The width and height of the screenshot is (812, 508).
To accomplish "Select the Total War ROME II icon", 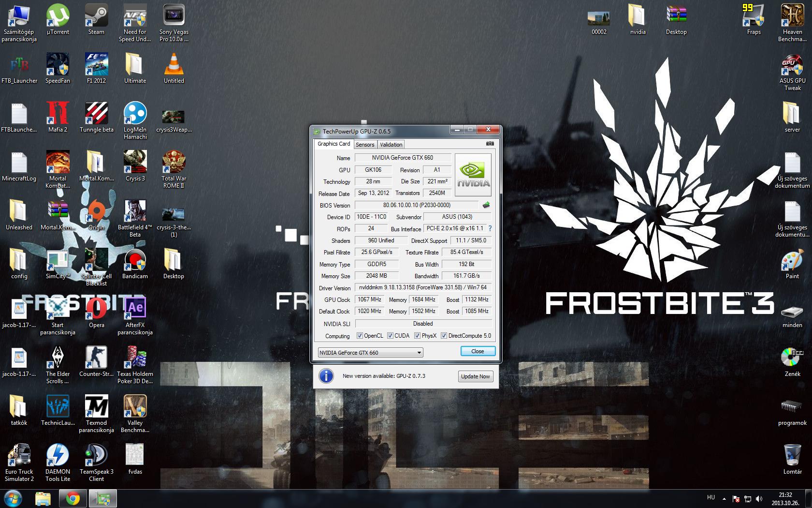I will (x=174, y=169).
